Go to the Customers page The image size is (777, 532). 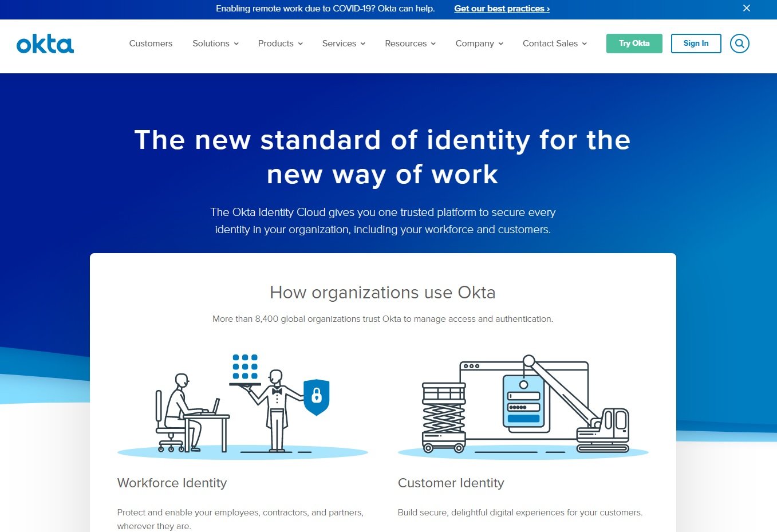[x=151, y=44]
